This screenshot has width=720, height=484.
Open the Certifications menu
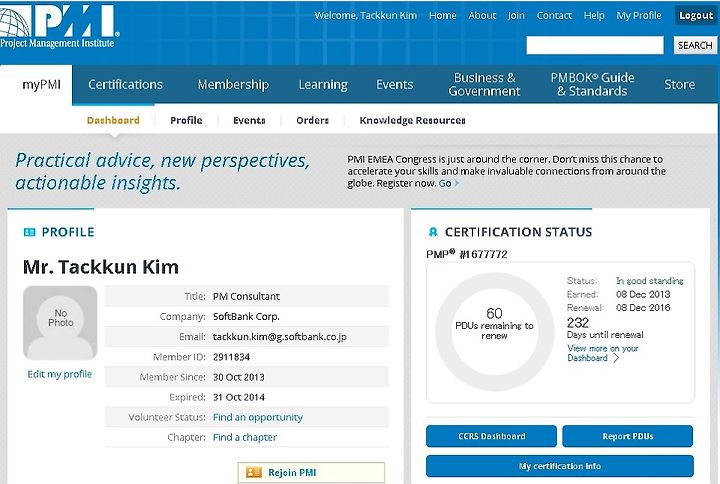[125, 84]
